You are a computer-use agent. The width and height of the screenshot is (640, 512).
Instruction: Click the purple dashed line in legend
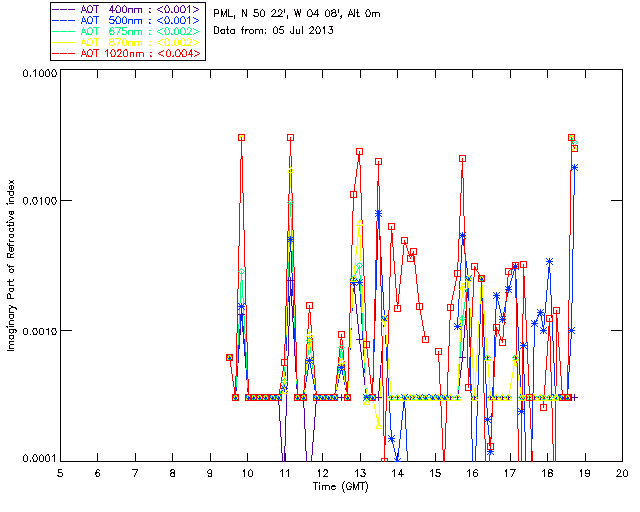tap(64, 9)
